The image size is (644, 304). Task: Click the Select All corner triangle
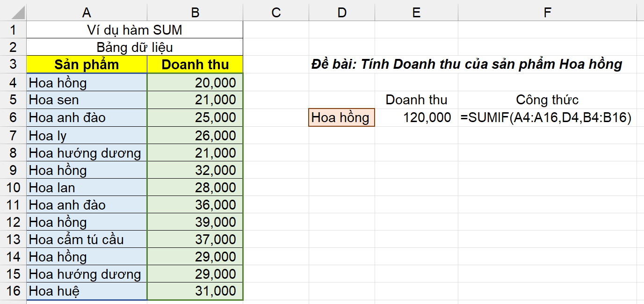[x=13, y=12]
